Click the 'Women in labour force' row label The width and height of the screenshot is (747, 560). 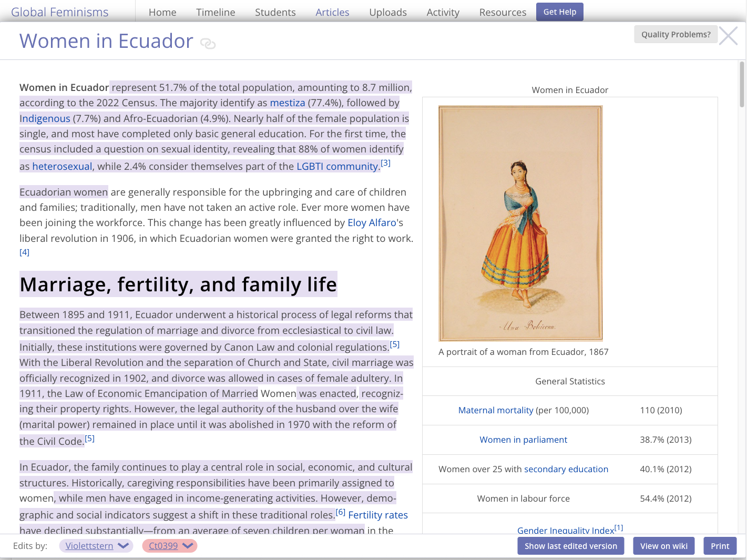point(524,498)
